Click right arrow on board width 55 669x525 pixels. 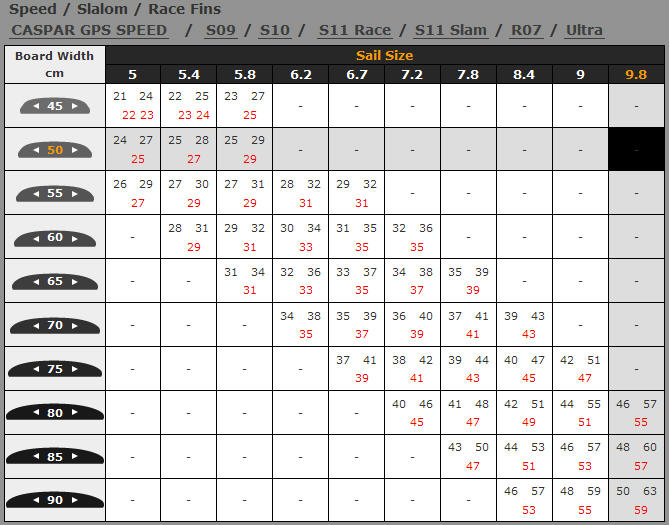tap(75, 193)
